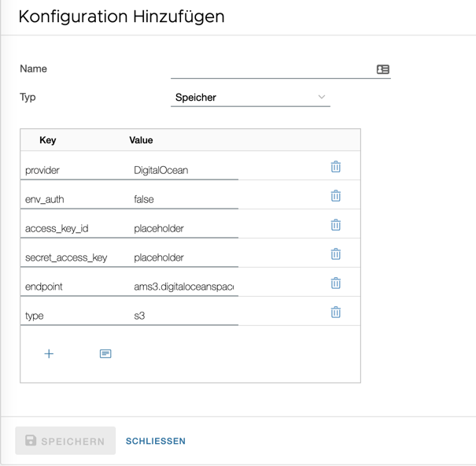Open text editor icon next to plus
476x466 pixels.
[x=105, y=354]
